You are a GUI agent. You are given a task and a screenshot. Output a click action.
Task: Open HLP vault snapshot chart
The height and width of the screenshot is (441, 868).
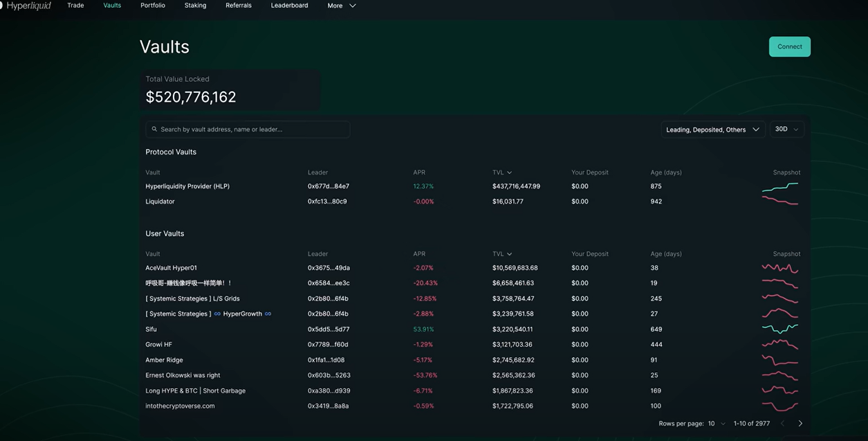pos(780,186)
